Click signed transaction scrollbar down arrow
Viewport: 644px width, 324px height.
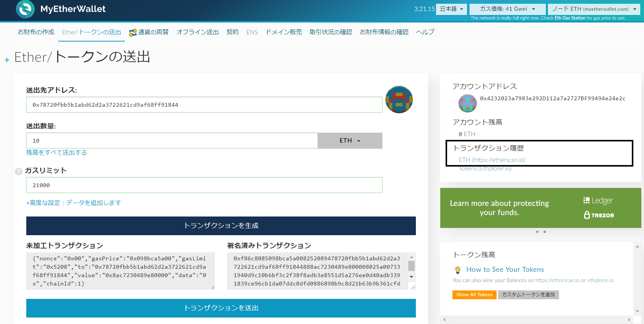click(411, 277)
